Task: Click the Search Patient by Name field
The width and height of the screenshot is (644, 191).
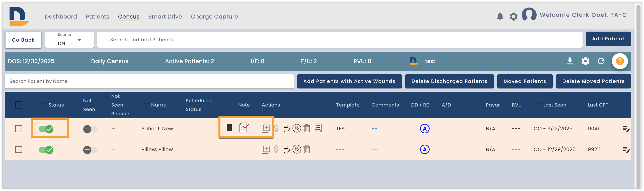Action: click(x=149, y=81)
